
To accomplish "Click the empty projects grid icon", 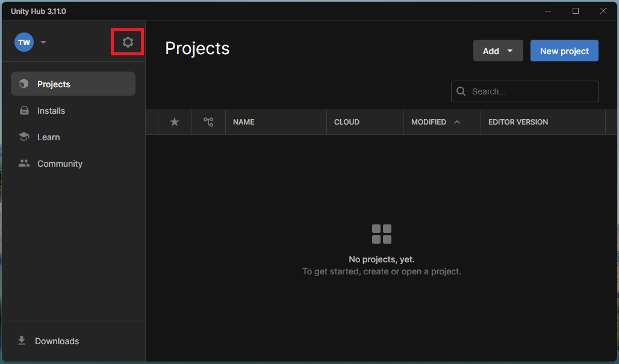I will (x=382, y=234).
